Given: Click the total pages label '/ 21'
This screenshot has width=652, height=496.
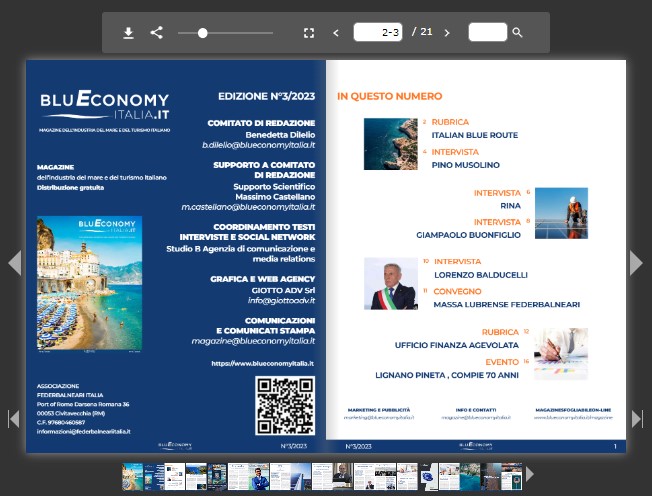Looking at the screenshot, I should tap(422, 32).
